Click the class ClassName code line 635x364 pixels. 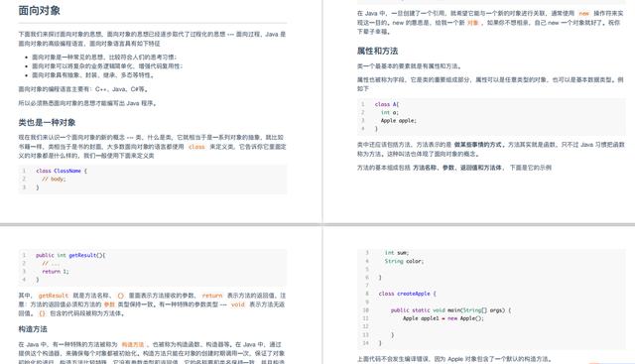62,171
